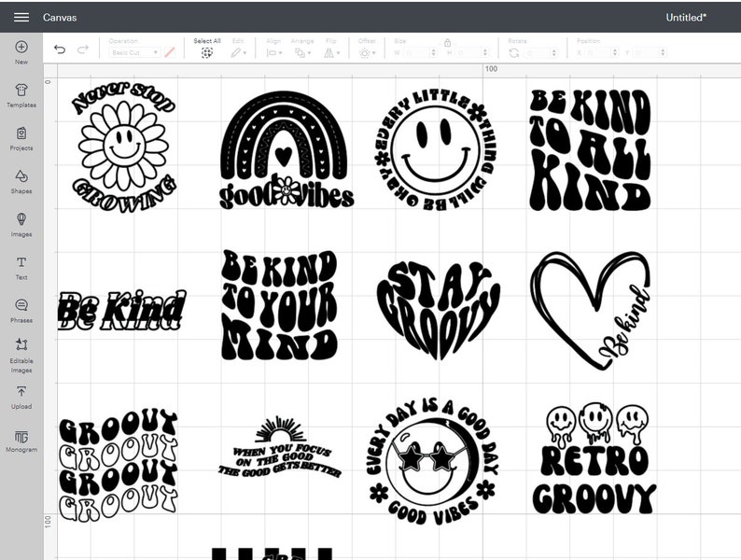Click the Rotate icon

pos(513,53)
